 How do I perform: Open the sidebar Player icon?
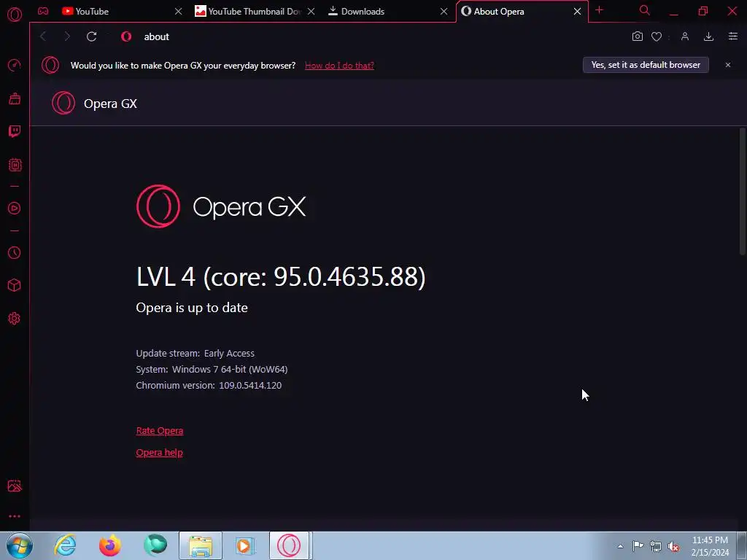(x=15, y=208)
